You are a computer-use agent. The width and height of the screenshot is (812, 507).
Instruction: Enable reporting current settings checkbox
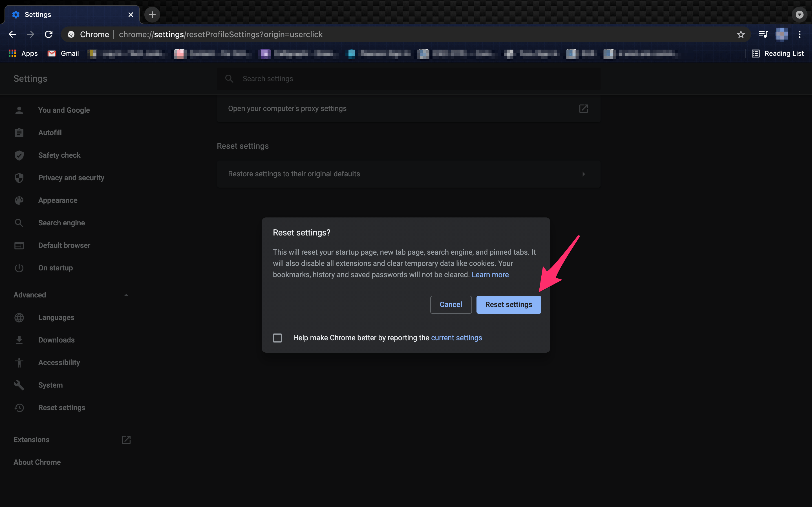[277, 338]
